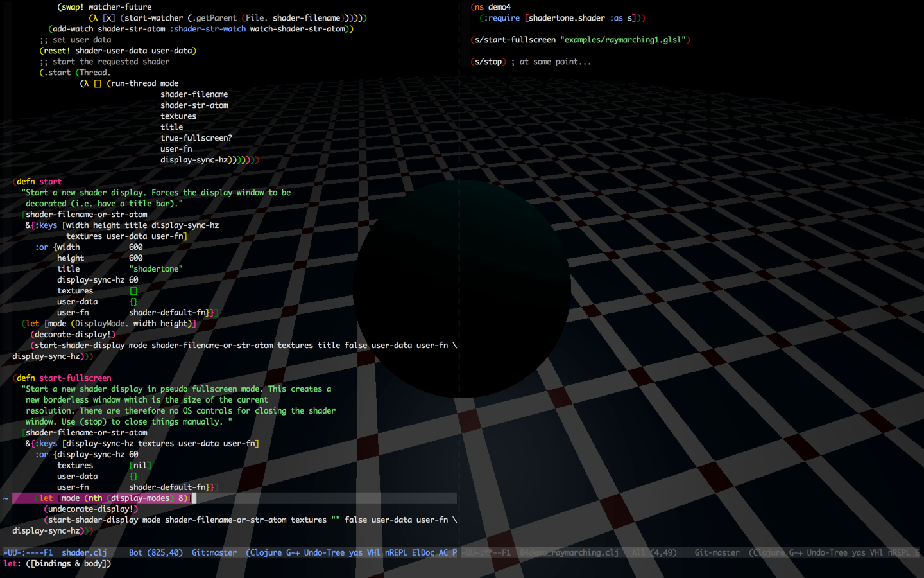Click the Clojure major mode in left mode line
The height and width of the screenshot is (578, 924).
(266, 552)
